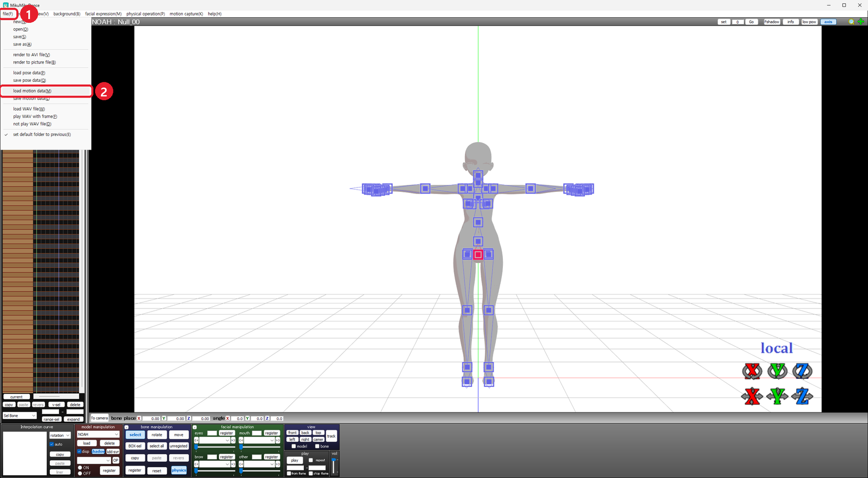Screen dimensions: 868x478
Task: Open the rotation interpolation dropdown
Action: coord(60,435)
